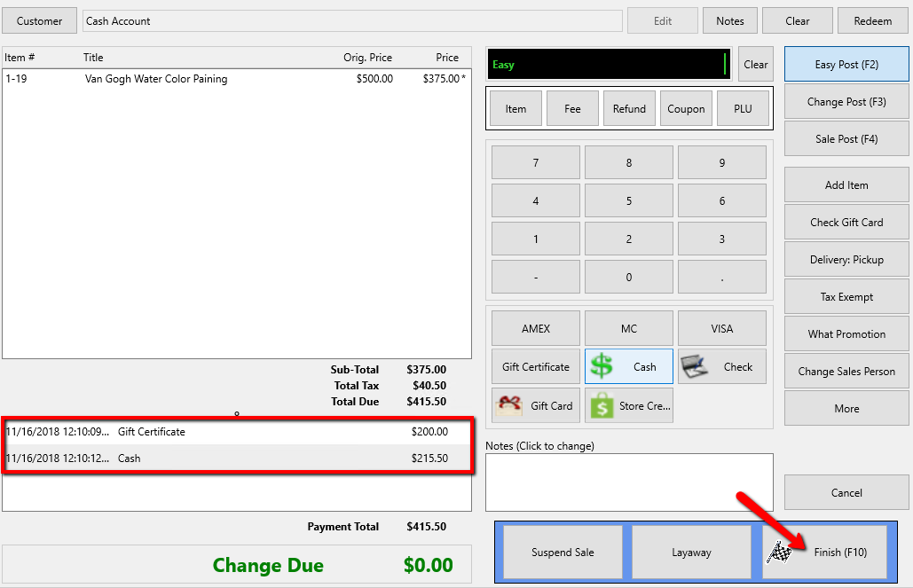Tap keypad number 6
This screenshot has height=588, width=913.
coord(722,200)
